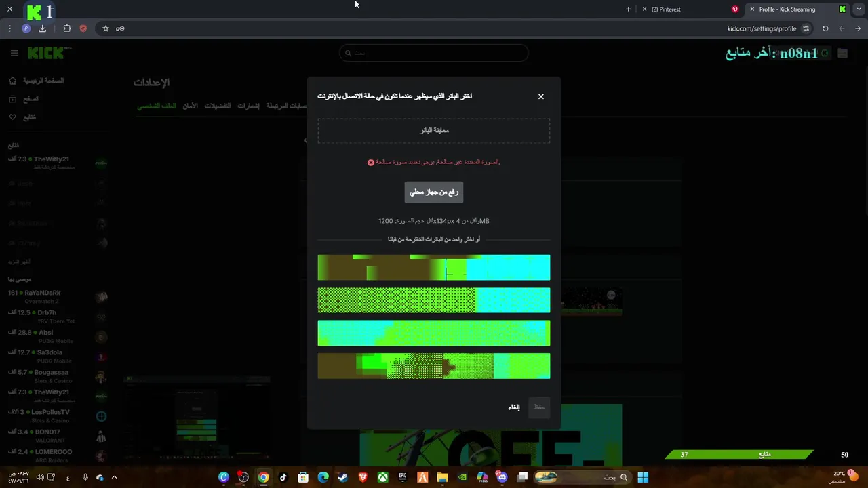The width and height of the screenshot is (868, 488).
Task: Open Steam from the taskbar
Action: pyautogui.click(x=342, y=477)
